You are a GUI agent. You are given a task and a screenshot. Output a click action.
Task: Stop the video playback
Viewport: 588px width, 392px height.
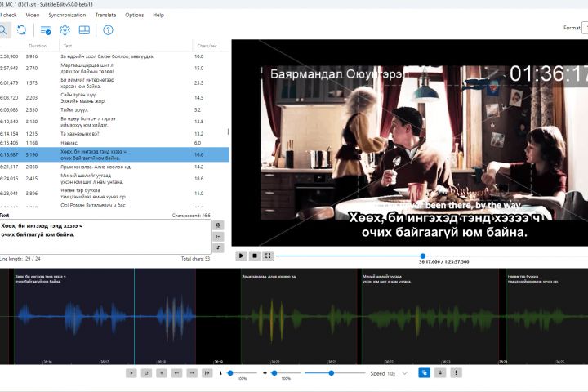tap(255, 256)
